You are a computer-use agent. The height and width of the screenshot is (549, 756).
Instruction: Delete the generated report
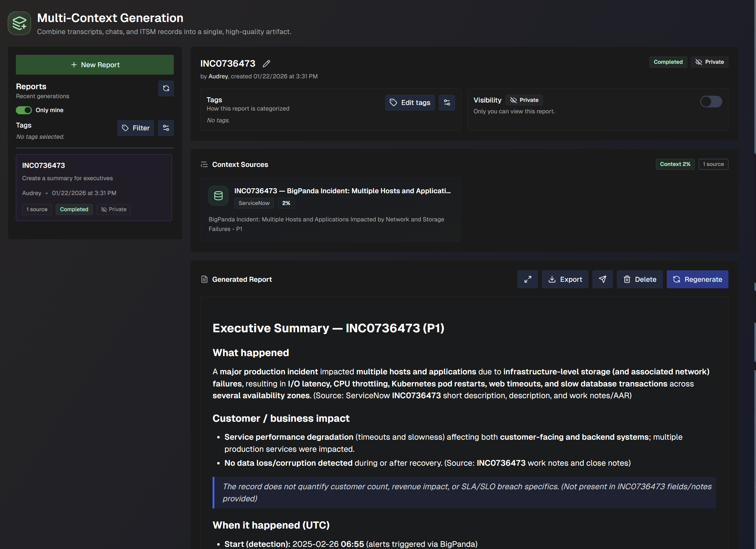[639, 279]
